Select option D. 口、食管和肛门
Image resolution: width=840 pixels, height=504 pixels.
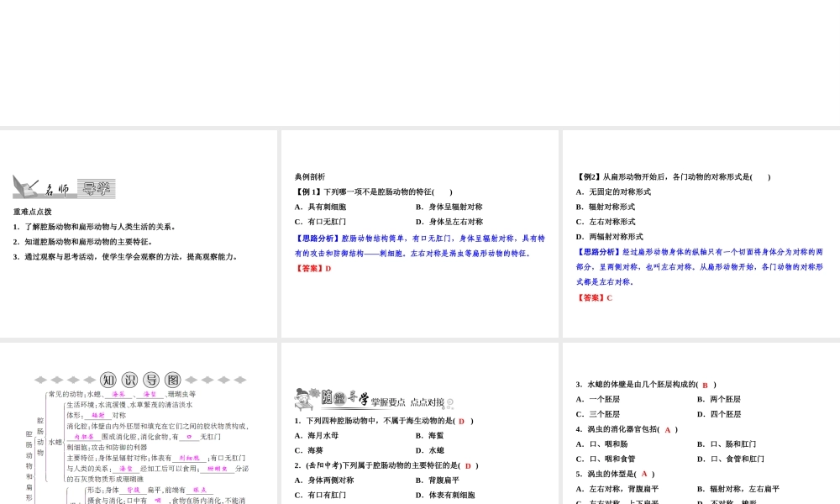point(730,459)
